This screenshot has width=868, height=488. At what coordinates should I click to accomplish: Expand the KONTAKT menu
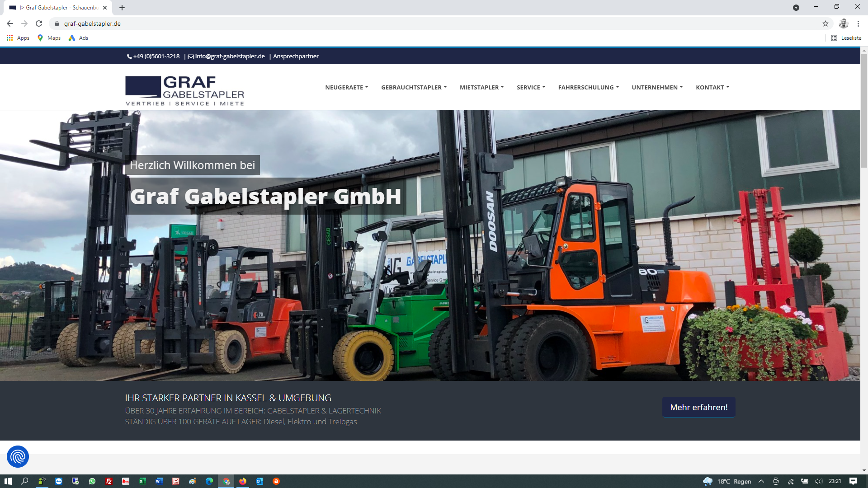[713, 87]
